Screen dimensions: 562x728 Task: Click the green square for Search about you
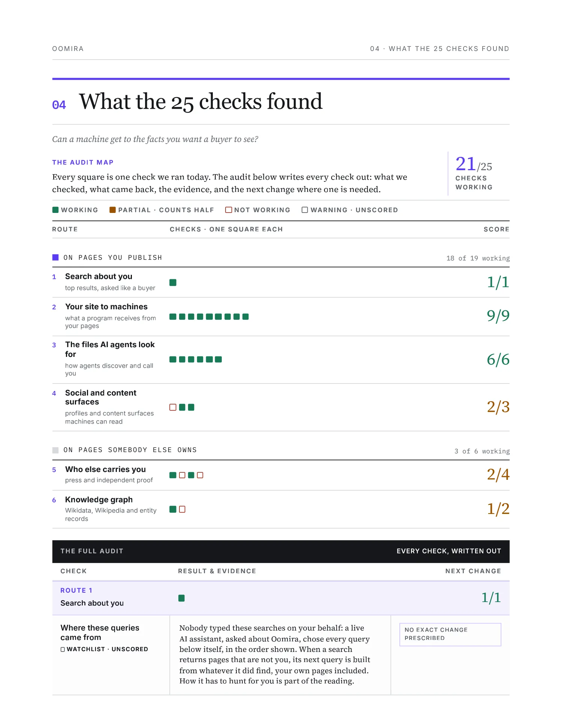coord(173,283)
